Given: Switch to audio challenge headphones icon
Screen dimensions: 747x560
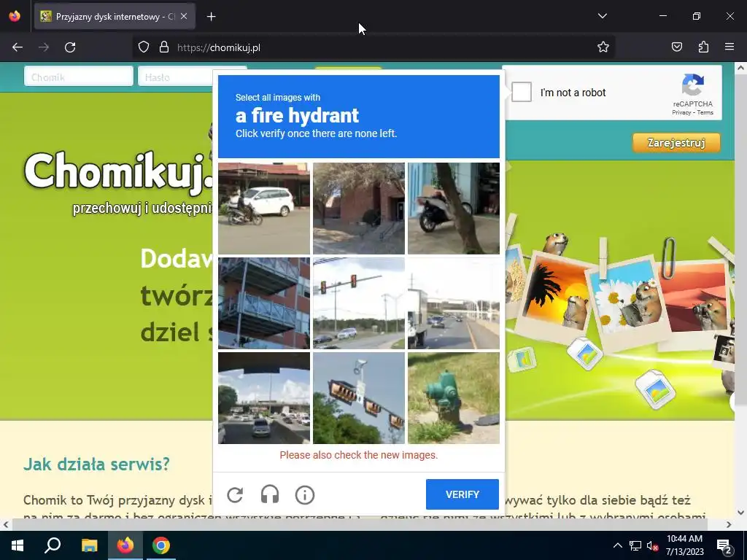Looking at the screenshot, I should coord(270,495).
